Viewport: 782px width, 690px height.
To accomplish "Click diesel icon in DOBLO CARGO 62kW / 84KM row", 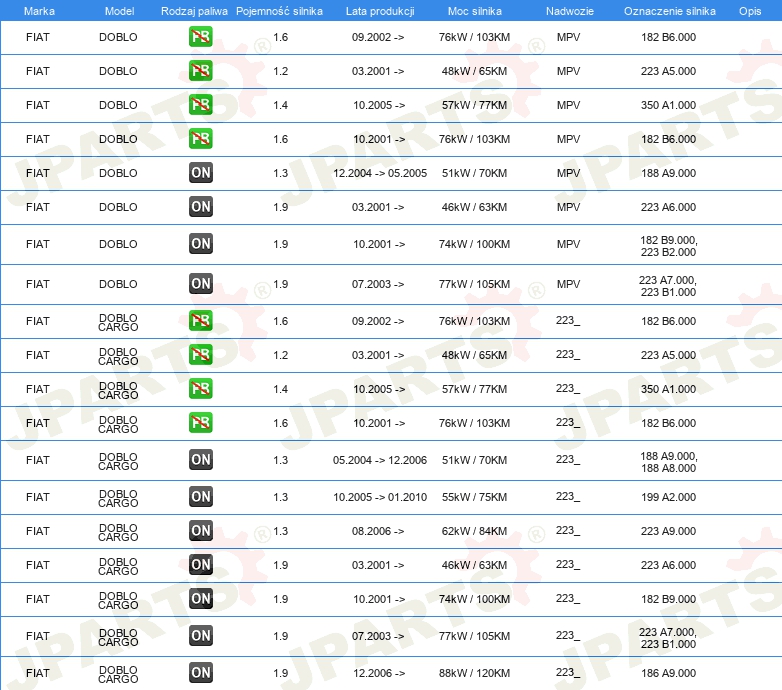I will pos(200,530).
